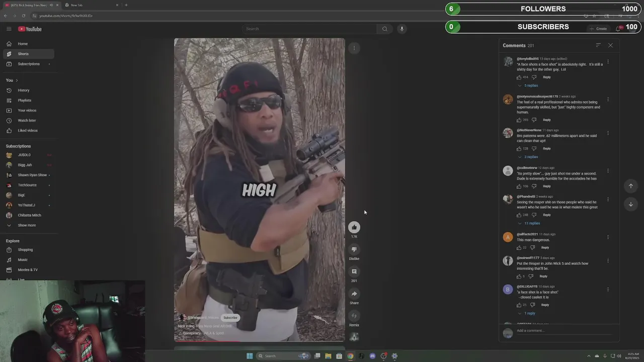Open options menu for @callmetmrw comment
The height and width of the screenshot is (362, 644).
pos(608,171)
